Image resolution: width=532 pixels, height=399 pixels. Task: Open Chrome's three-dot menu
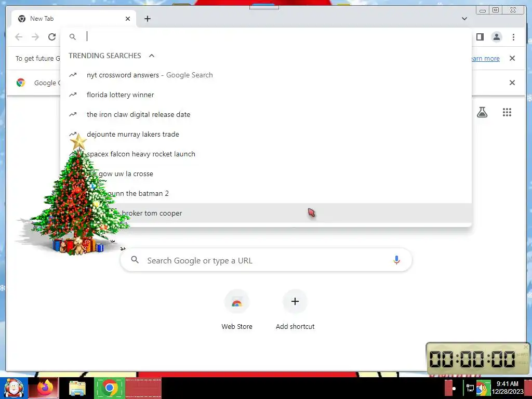(513, 37)
